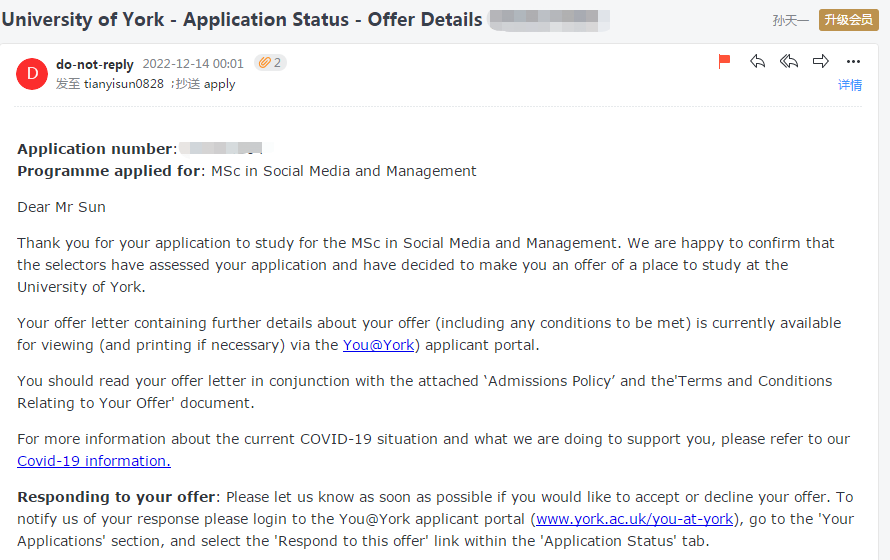The height and width of the screenshot is (560, 890).
Task: Open the You@York applicant portal link
Action: tap(378, 345)
